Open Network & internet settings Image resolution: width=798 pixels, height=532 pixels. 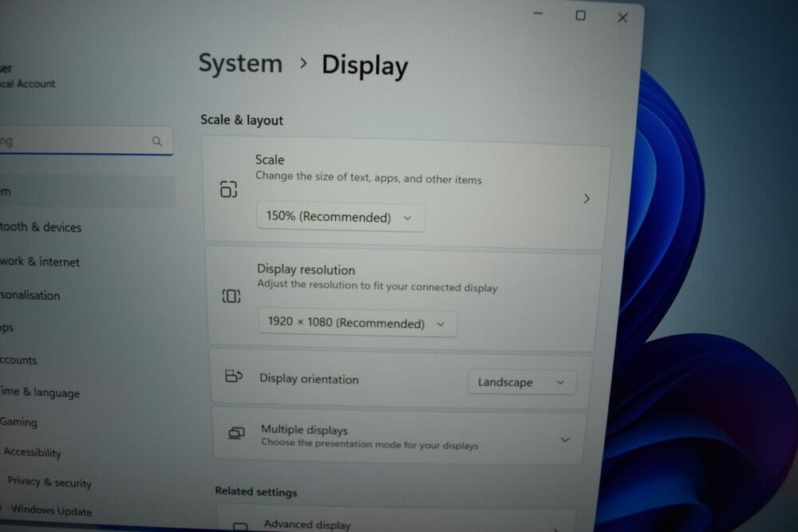click(x=40, y=262)
